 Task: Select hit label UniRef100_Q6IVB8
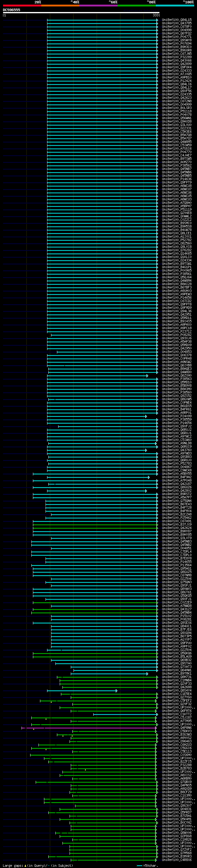pos(177,365)
